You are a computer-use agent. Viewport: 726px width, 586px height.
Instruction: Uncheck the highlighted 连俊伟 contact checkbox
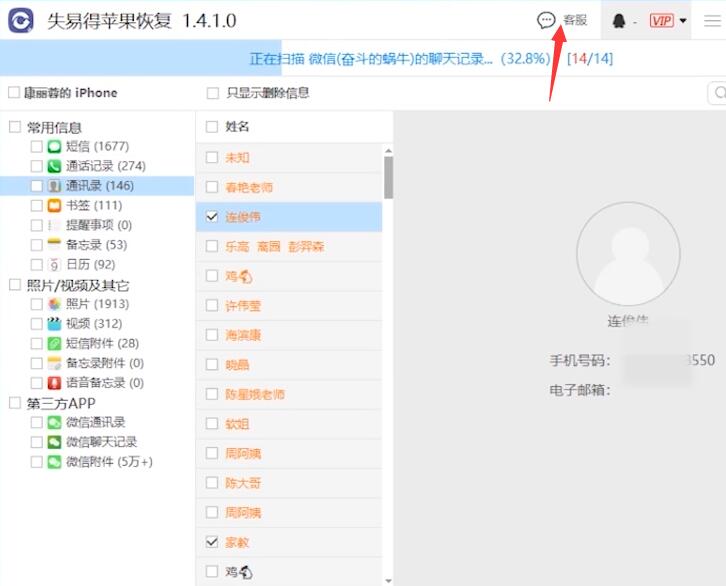[x=212, y=217]
